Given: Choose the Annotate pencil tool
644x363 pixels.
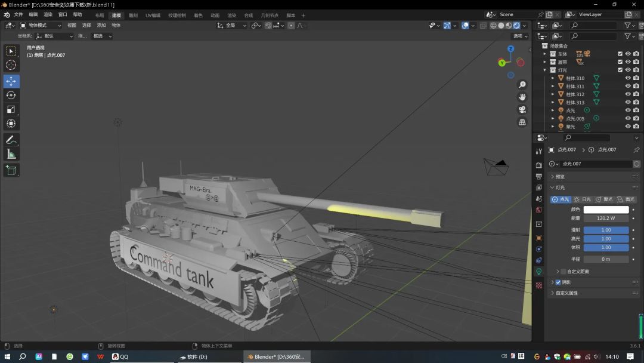Looking at the screenshot, I should pos(11,140).
